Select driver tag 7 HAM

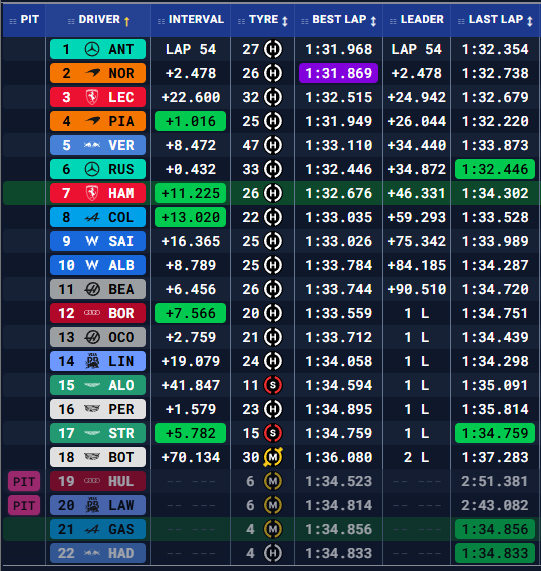click(x=98, y=193)
